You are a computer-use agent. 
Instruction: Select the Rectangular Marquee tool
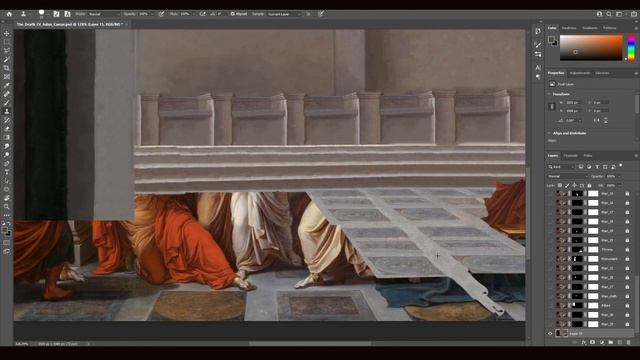7,42
